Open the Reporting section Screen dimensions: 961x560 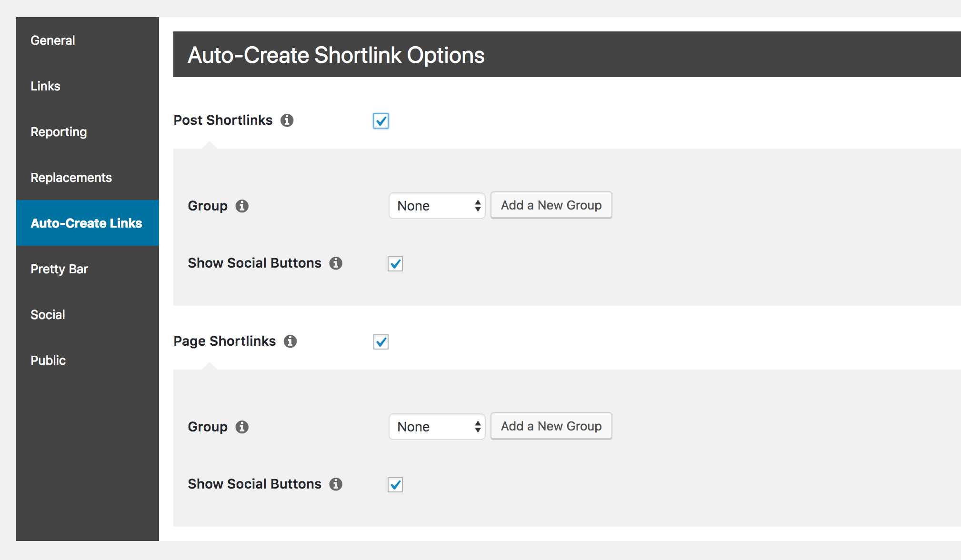pyautogui.click(x=58, y=131)
